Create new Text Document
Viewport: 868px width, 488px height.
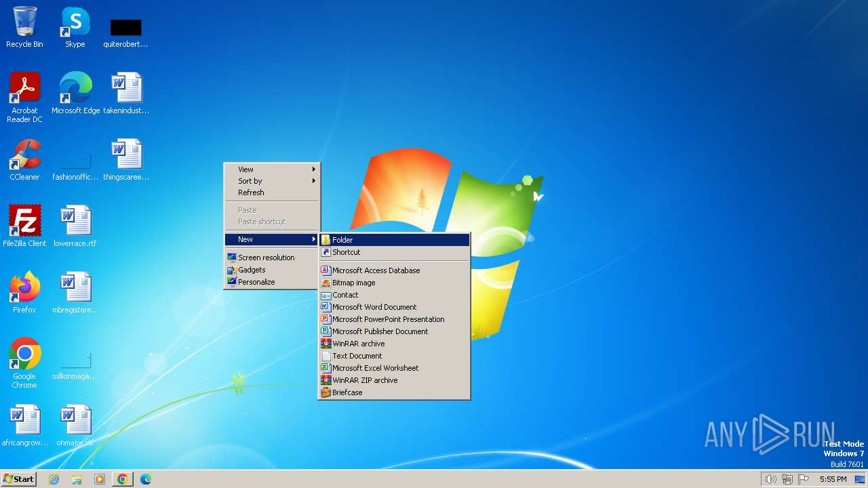click(x=394, y=356)
